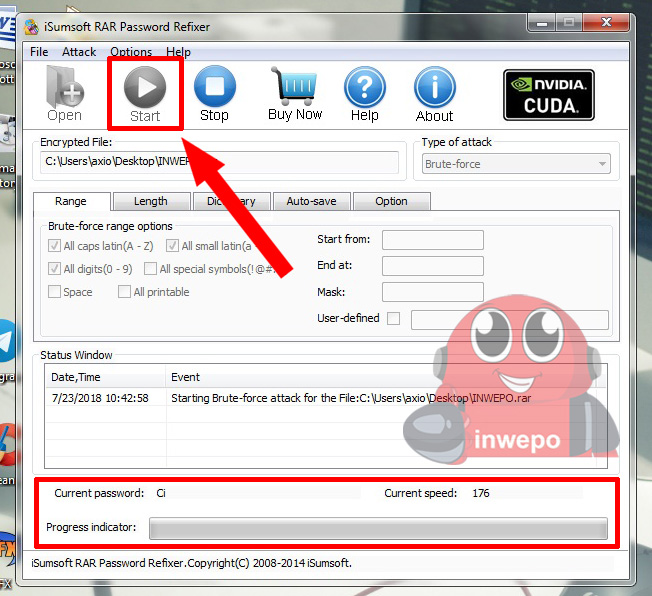Open the Options menu
Image resolution: width=652 pixels, height=596 pixels.
click(x=131, y=52)
